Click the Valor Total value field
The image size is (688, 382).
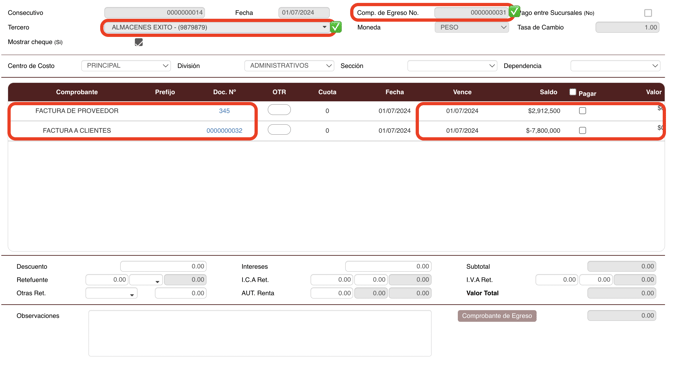[x=622, y=293]
